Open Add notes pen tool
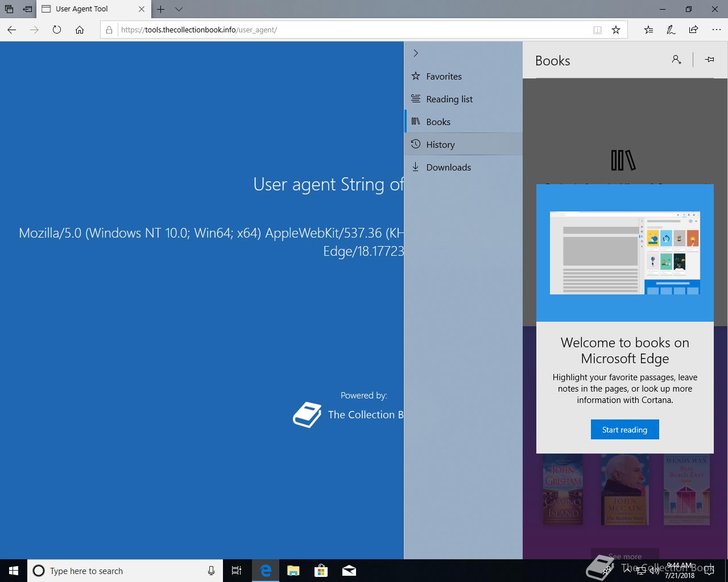 [671, 30]
